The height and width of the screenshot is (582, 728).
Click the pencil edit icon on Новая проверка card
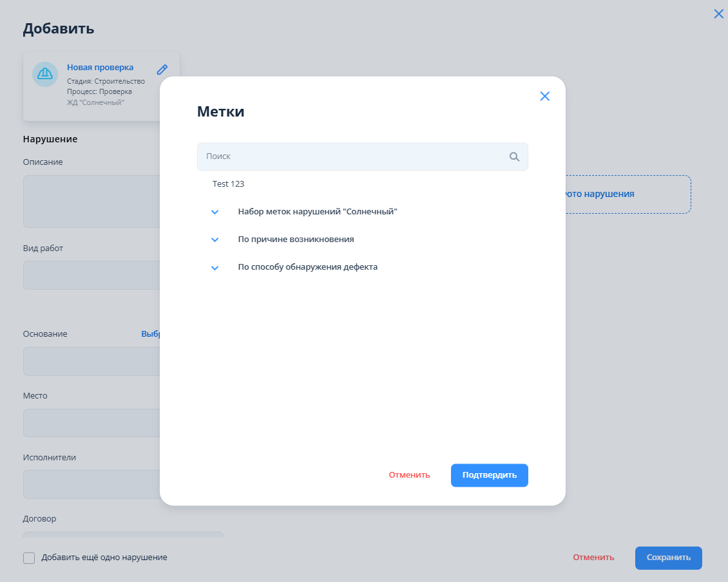point(162,70)
